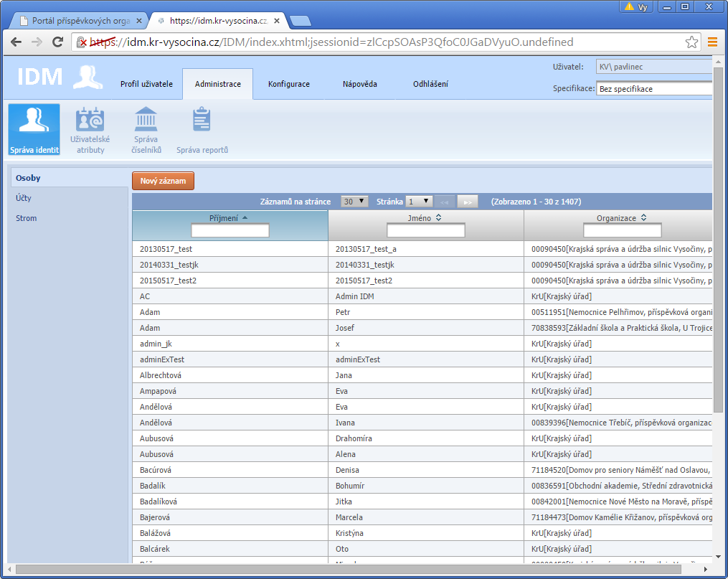The width and height of the screenshot is (728, 579).
Task: Sort table by Organizace column
Action: click(x=621, y=218)
